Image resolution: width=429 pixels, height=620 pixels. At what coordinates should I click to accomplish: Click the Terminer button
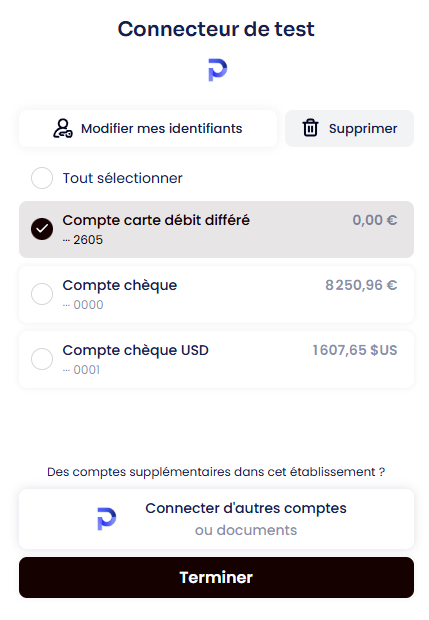216,577
